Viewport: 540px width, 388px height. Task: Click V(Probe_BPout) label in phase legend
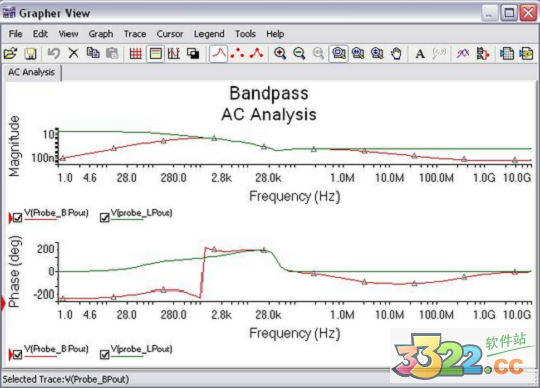56,349
